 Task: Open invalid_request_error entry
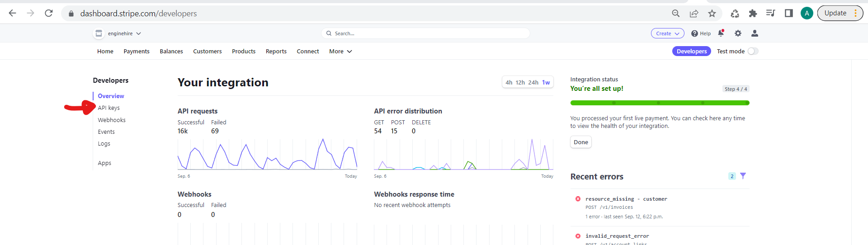pos(617,236)
